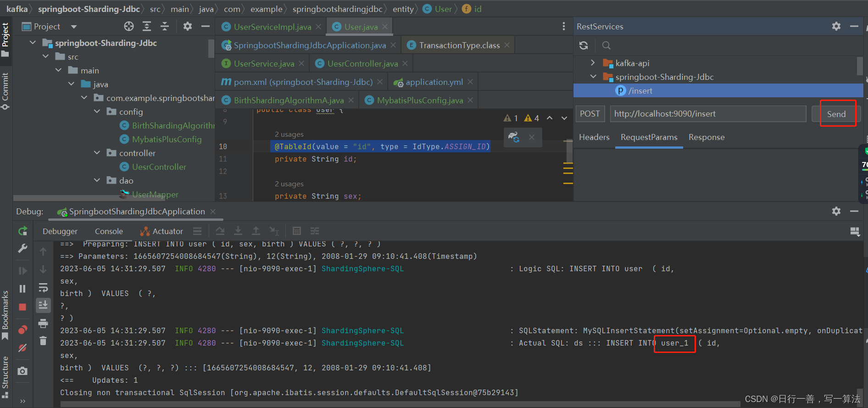The width and height of the screenshot is (868, 408).
Task: Collapse springboot-Sharding-Jdbc in RestServices
Action: 593,77
